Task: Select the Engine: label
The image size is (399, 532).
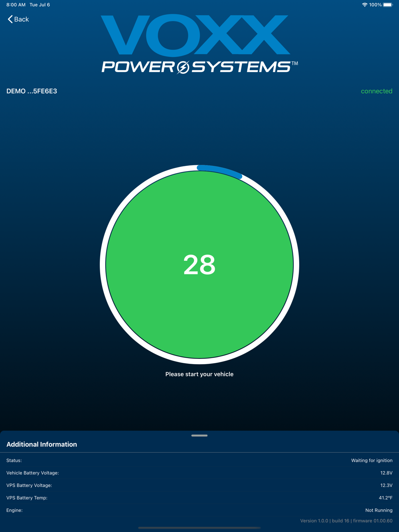Action: 14,510
